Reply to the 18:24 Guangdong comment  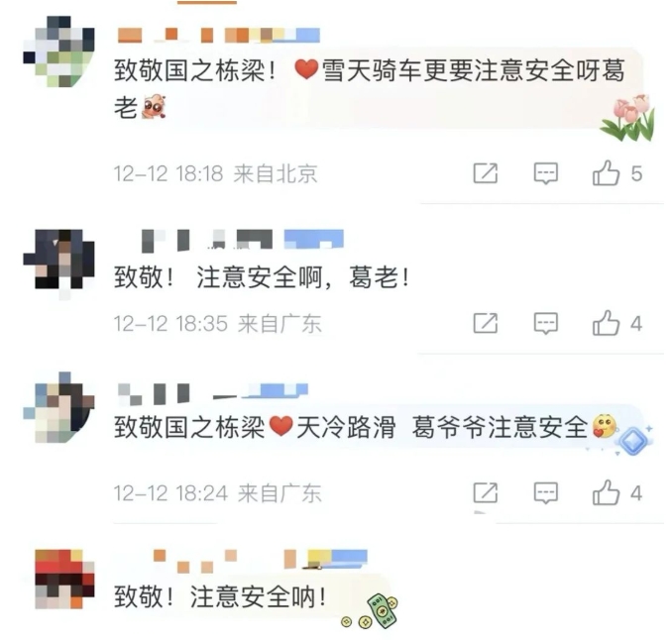coord(545,493)
